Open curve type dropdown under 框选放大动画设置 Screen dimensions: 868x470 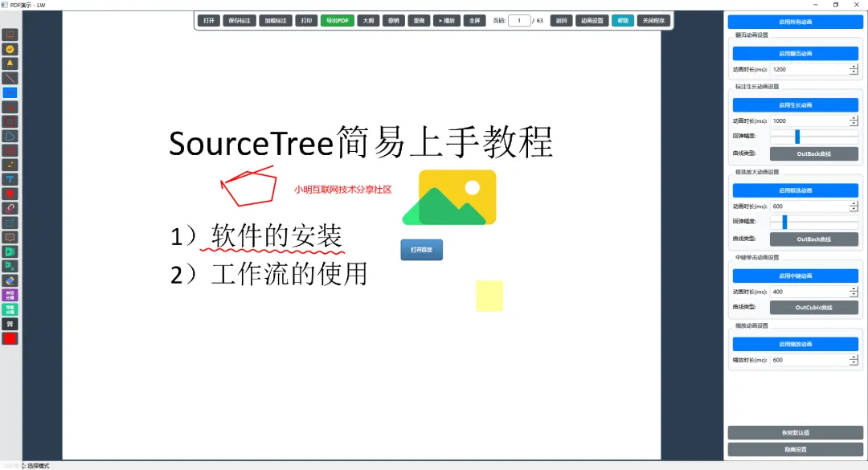(x=813, y=239)
